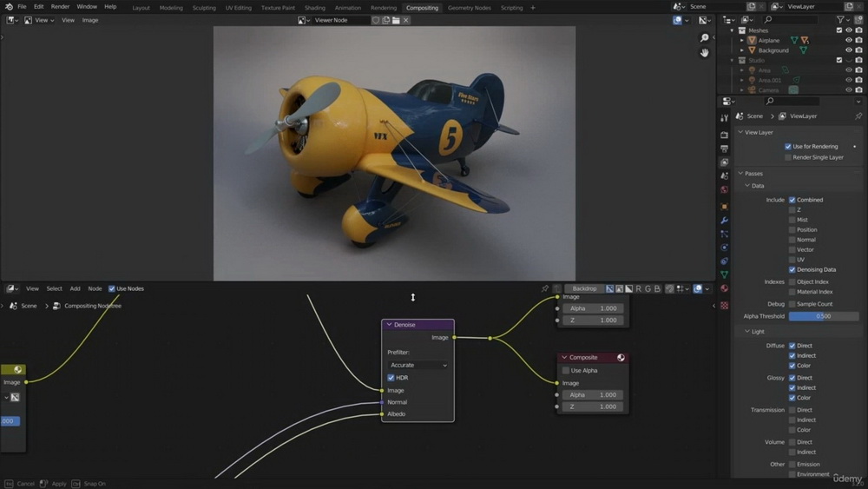
Task: Add a workspace with the plus button
Action: 533,8
